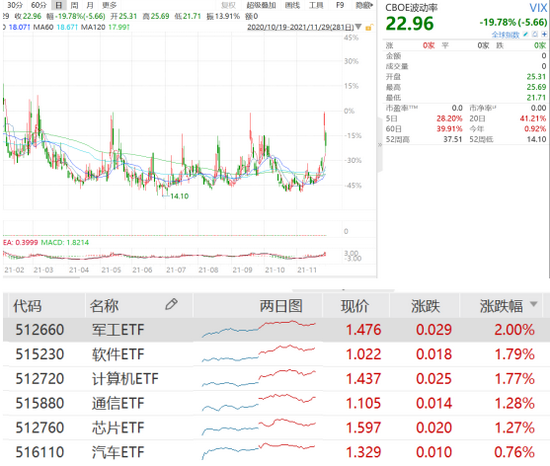Click the 超级叠加 button

(x=261, y=5)
